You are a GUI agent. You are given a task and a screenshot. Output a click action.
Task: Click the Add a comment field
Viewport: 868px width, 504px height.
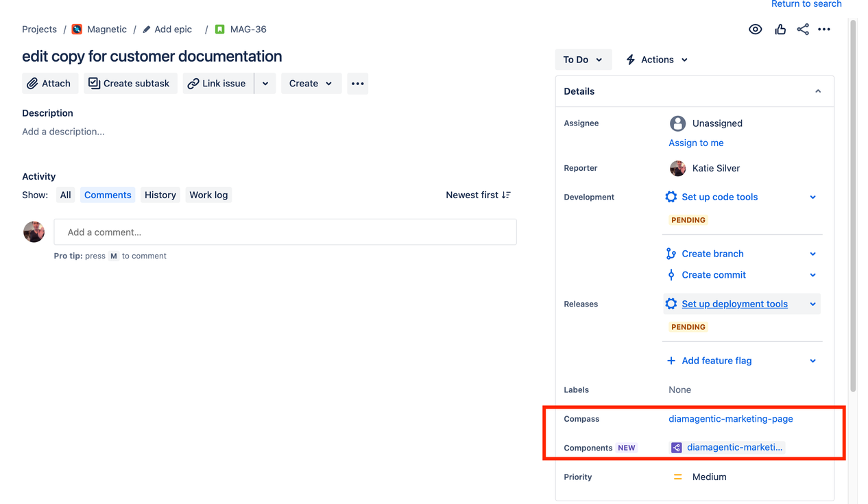tap(285, 232)
